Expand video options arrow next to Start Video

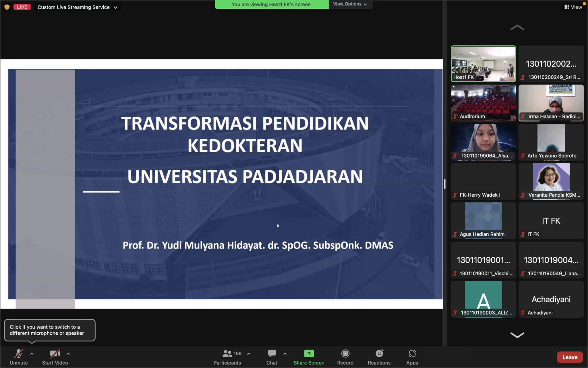68,354
